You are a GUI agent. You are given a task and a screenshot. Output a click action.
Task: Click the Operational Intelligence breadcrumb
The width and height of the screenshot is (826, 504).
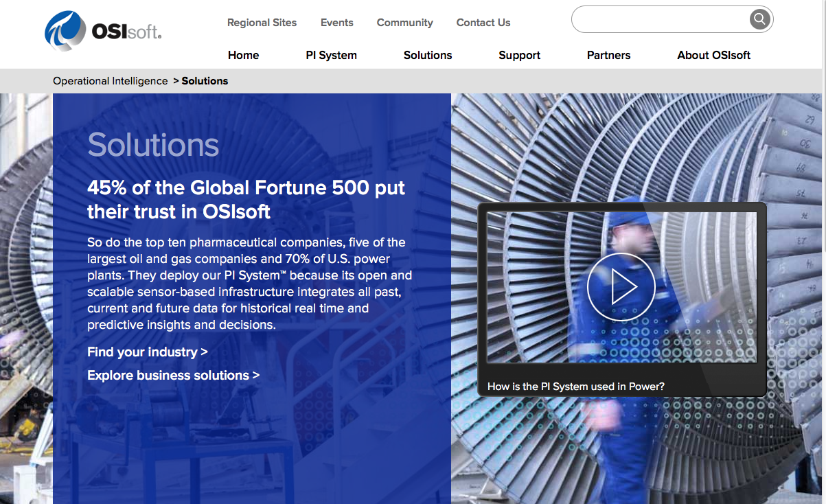click(x=111, y=80)
